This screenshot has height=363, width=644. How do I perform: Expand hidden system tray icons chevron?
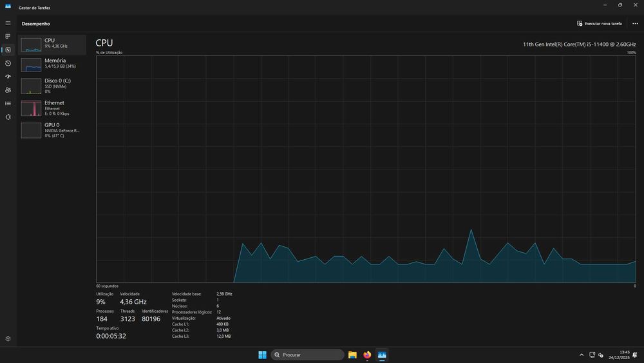tap(581, 355)
